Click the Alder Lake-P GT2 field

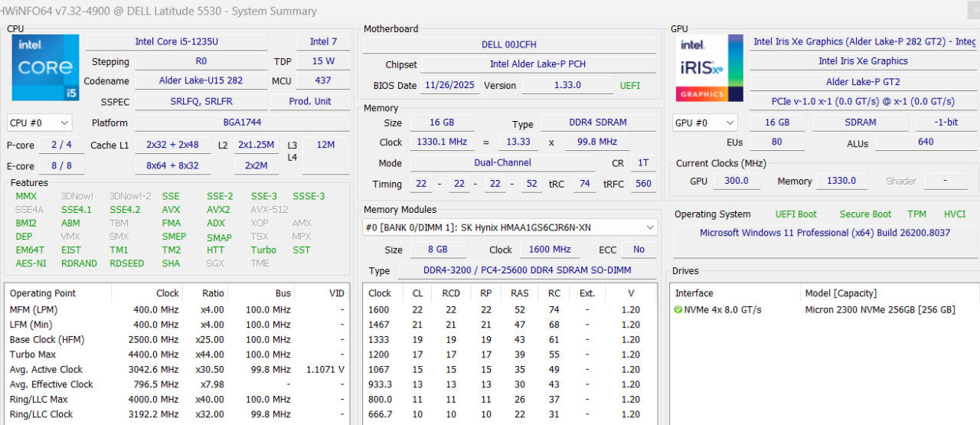(x=863, y=82)
